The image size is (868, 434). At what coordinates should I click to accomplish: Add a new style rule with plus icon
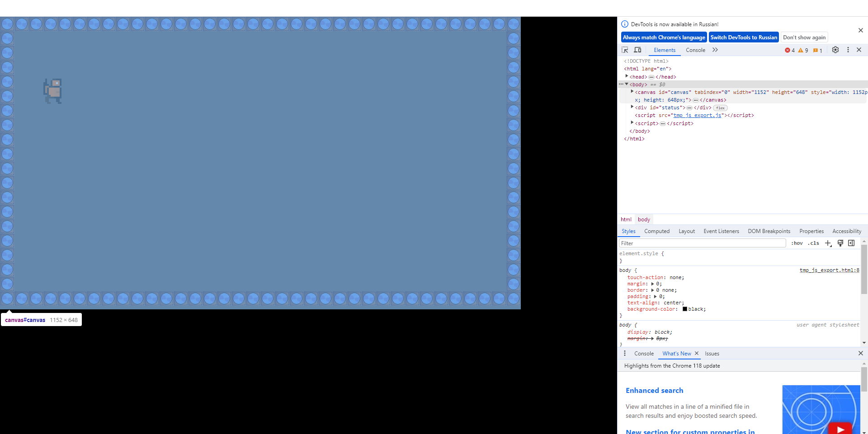pyautogui.click(x=828, y=243)
